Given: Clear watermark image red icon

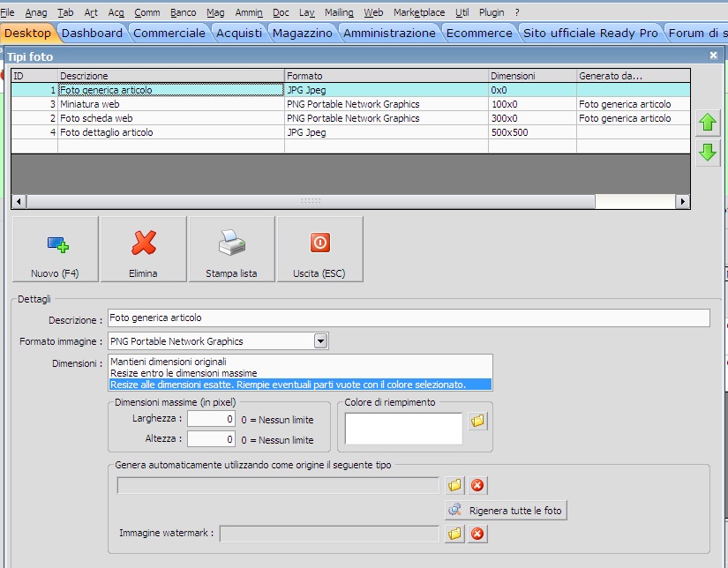Looking at the screenshot, I should point(477,534).
